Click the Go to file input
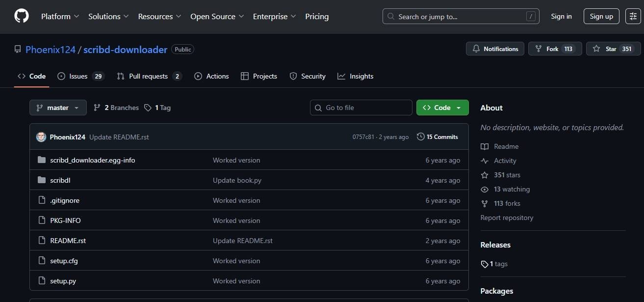 pyautogui.click(x=361, y=108)
